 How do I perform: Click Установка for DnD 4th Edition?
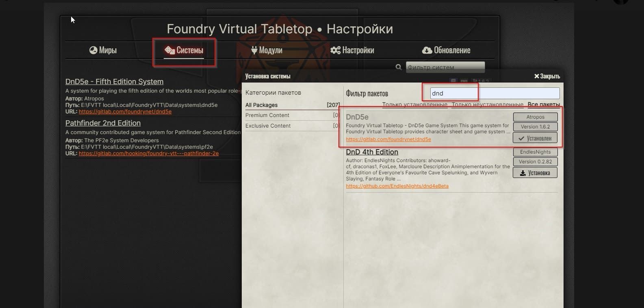pos(535,173)
